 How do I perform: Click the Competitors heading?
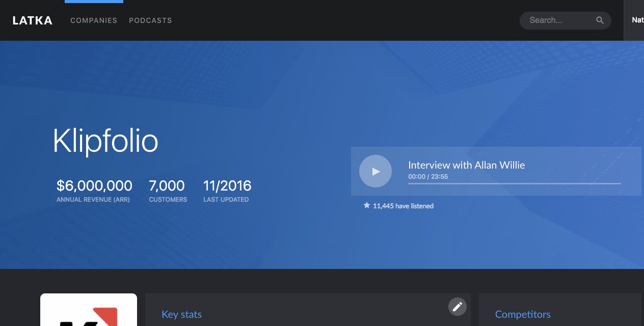pos(523,314)
